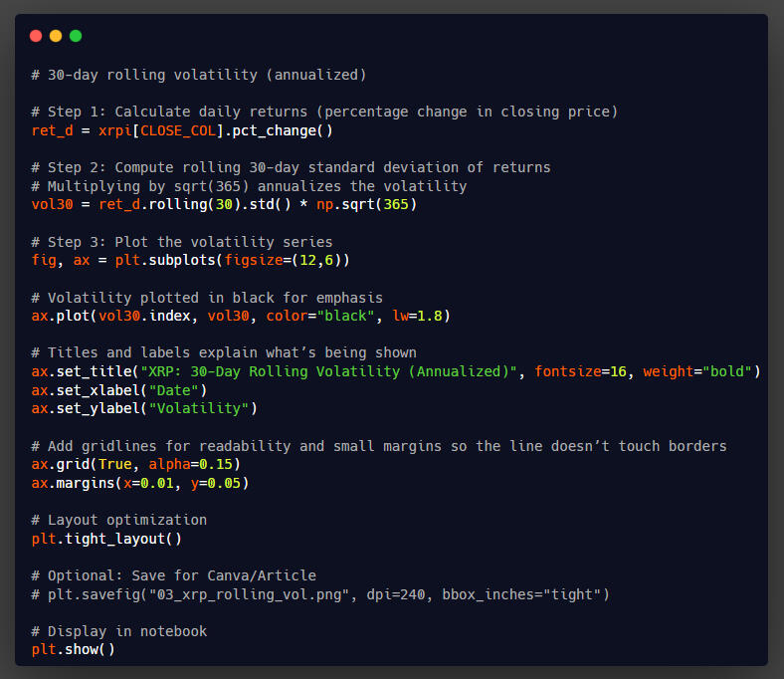Click the "Date" xlabel string
The width and height of the screenshot is (784, 679).
click(173, 390)
